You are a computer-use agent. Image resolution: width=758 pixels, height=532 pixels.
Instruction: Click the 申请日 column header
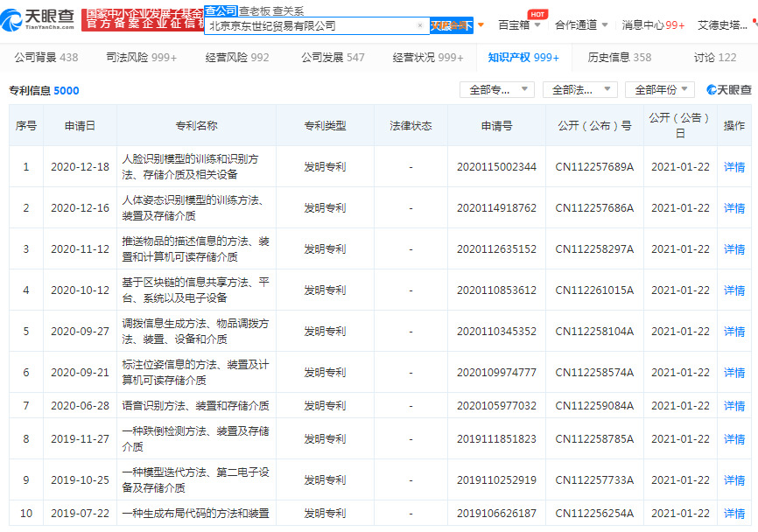point(81,126)
